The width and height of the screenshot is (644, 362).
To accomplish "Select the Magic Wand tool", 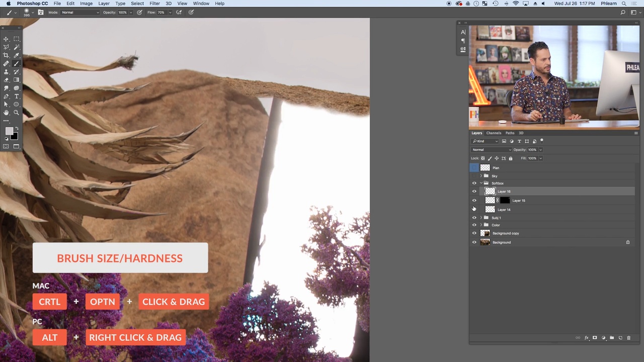I will 17,47.
